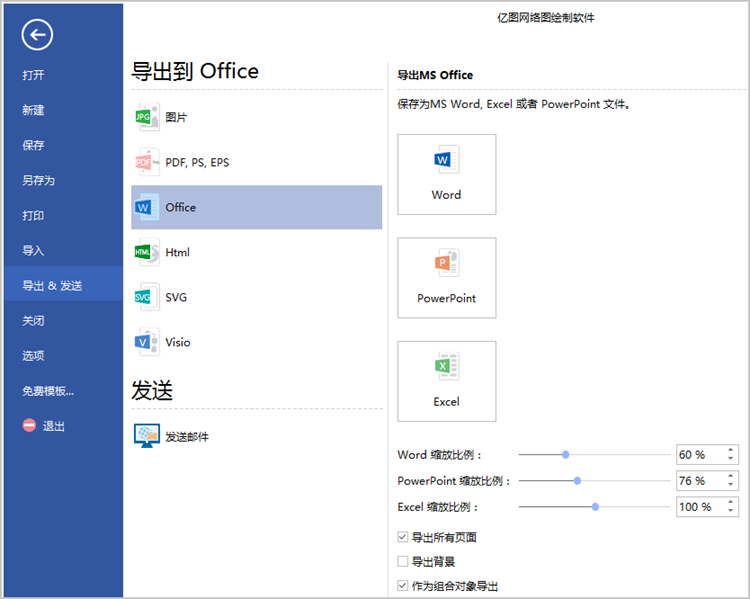Image resolution: width=750 pixels, height=599 pixels.
Task: Select the Visio export option label
Action: coord(178,343)
